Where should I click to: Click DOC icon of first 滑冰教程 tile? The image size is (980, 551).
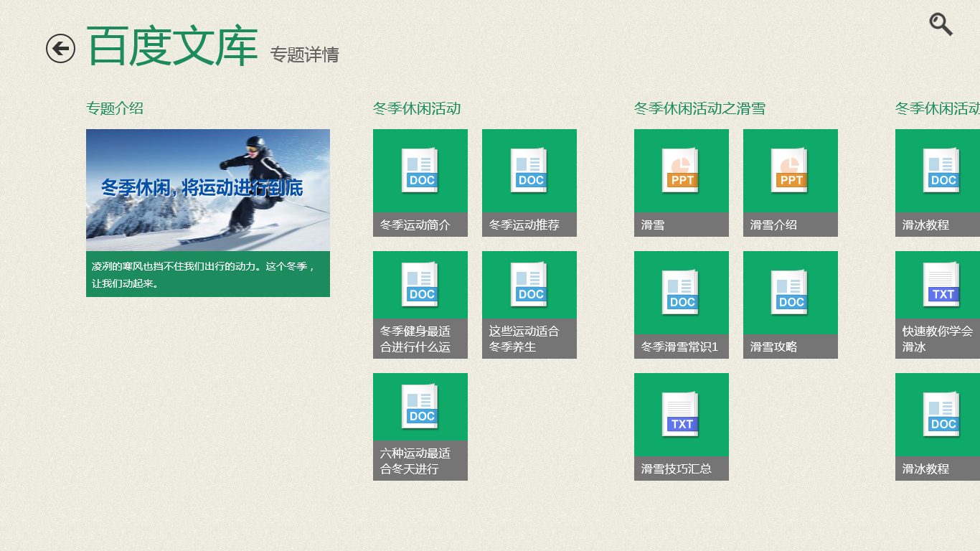[x=942, y=171]
